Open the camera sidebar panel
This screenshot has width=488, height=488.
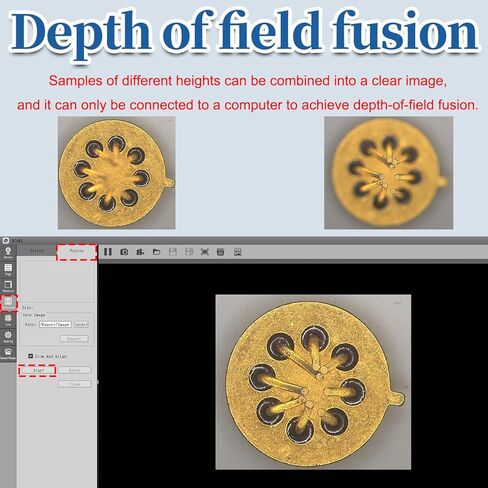(x=8, y=253)
